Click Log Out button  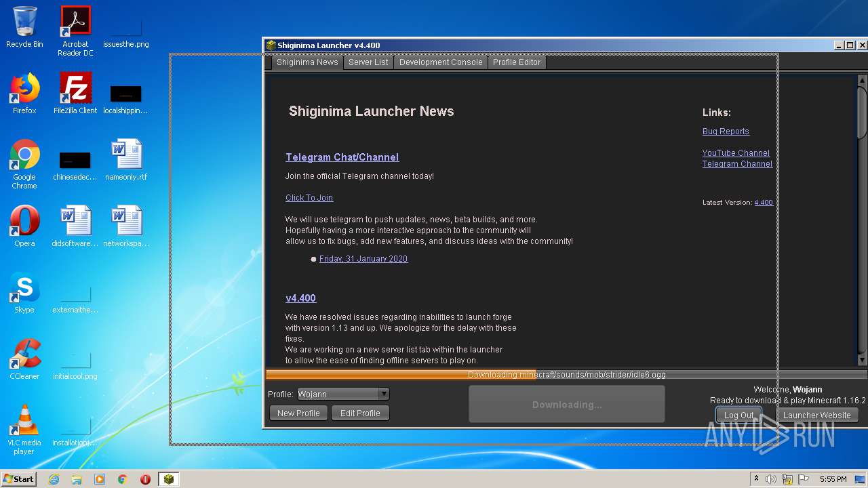coord(738,415)
